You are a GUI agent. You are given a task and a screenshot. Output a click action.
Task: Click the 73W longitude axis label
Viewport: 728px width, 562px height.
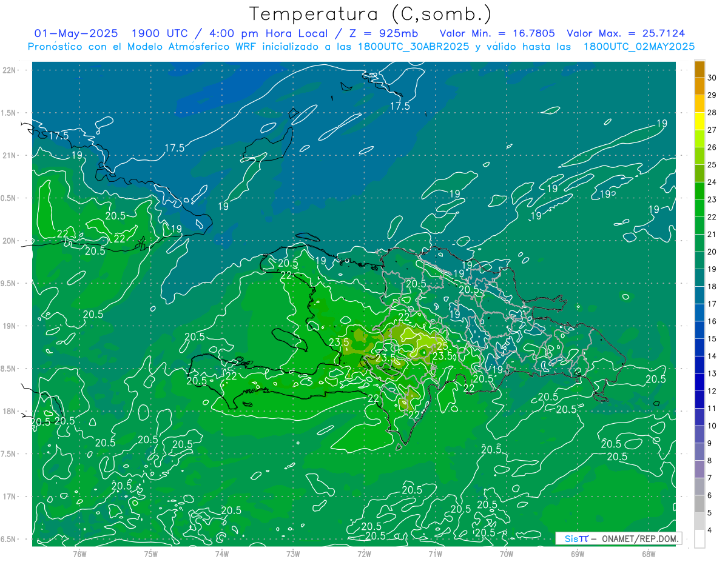coord(293,554)
